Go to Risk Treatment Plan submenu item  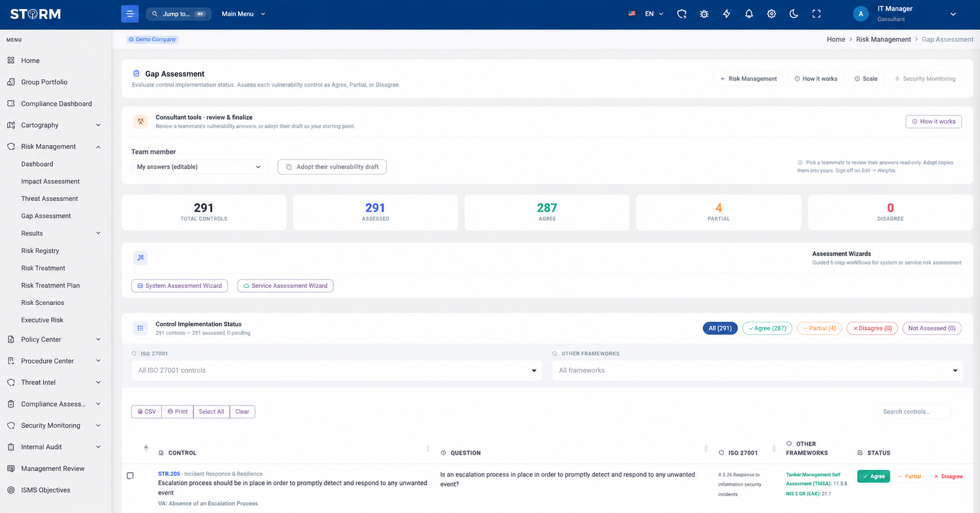(50, 285)
